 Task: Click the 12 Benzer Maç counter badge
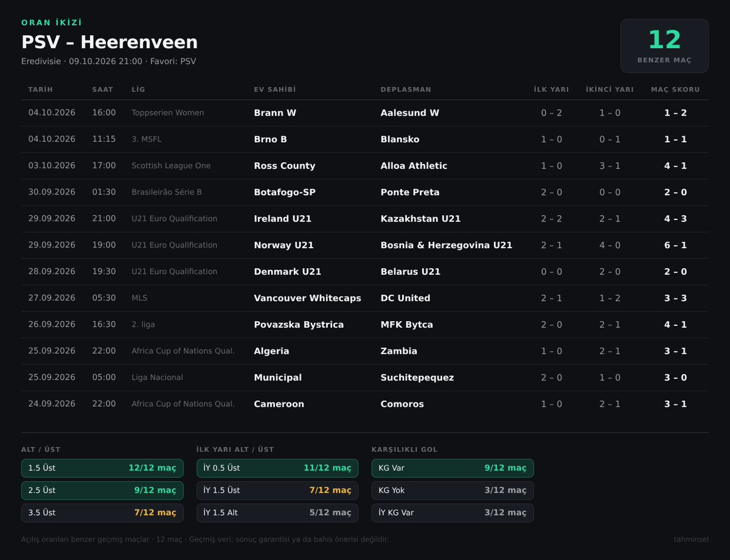[664, 46]
